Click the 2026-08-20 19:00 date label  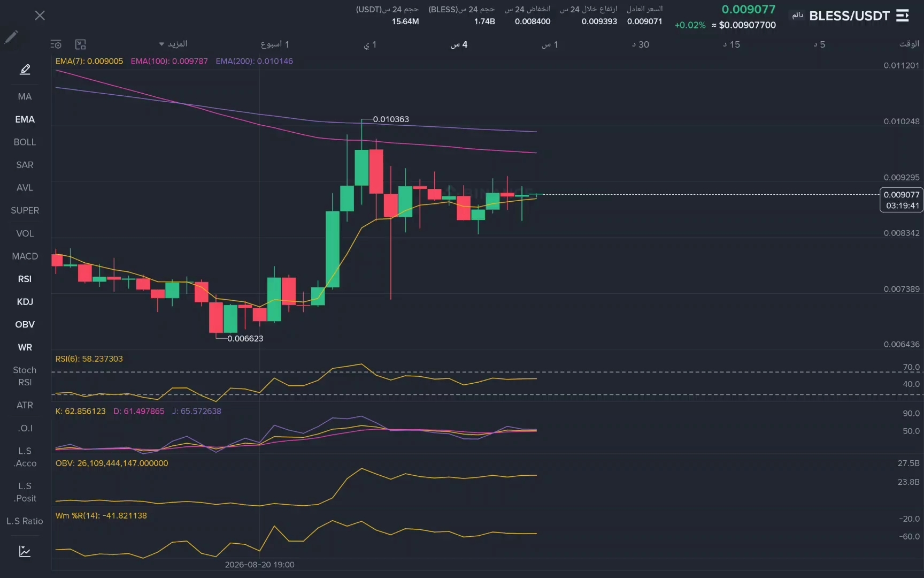tap(259, 565)
